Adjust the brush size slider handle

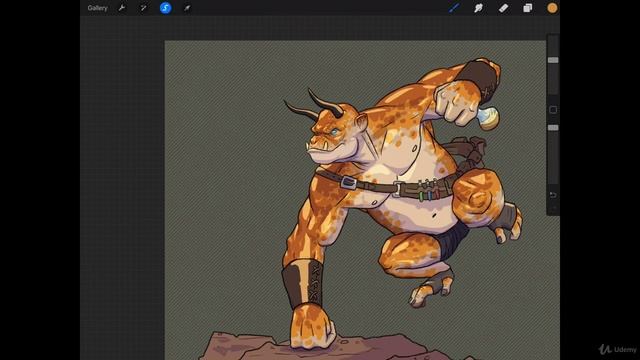pos(553,60)
